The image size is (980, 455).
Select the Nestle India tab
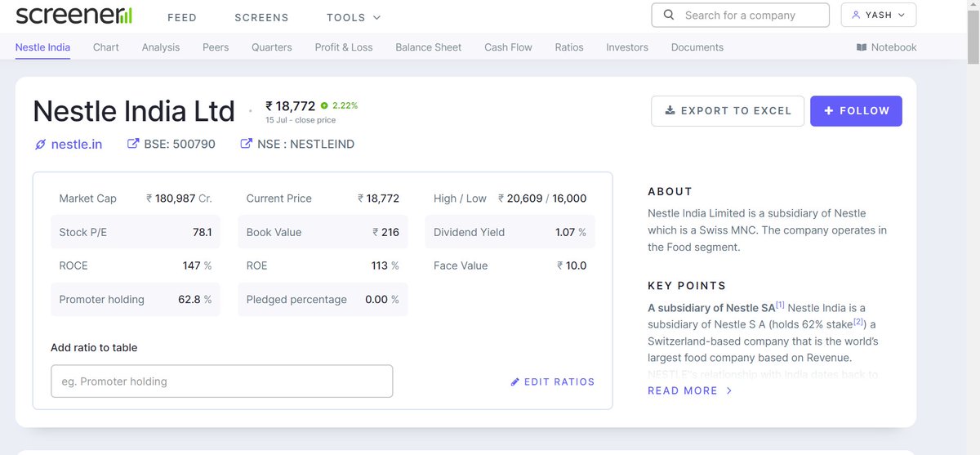pos(42,47)
